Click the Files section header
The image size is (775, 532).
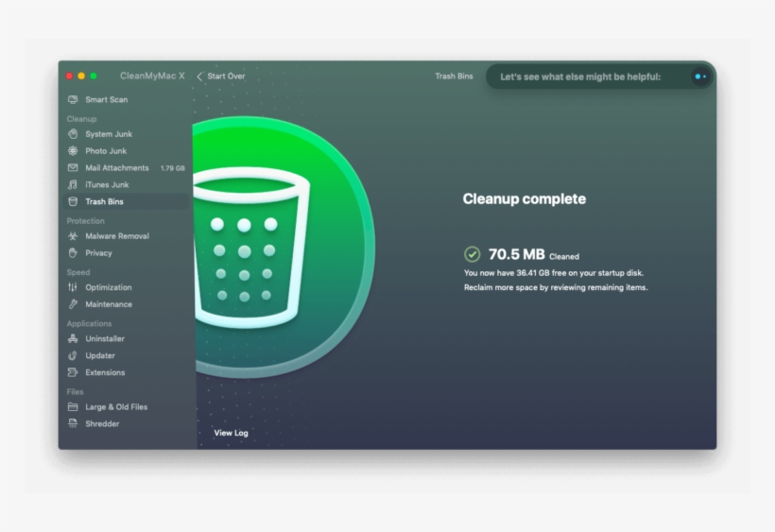[x=75, y=392]
